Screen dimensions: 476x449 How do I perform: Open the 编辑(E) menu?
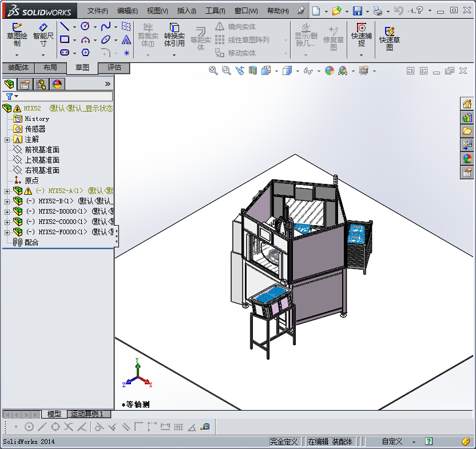pos(127,11)
